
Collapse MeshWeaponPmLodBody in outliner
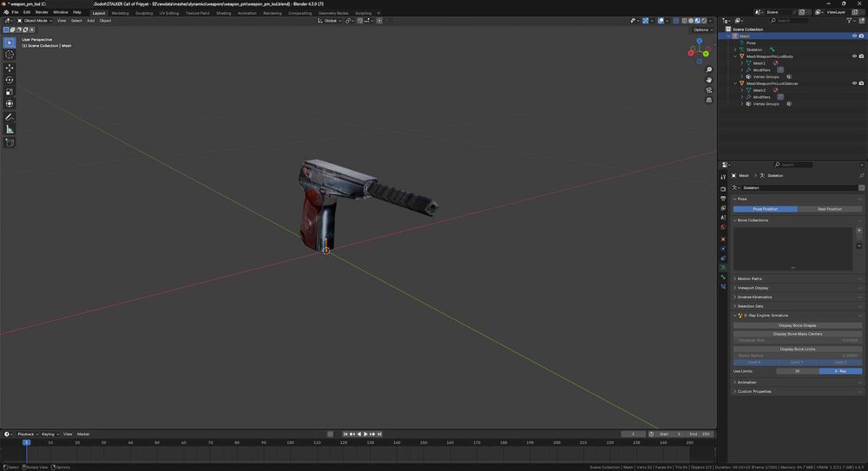(735, 56)
